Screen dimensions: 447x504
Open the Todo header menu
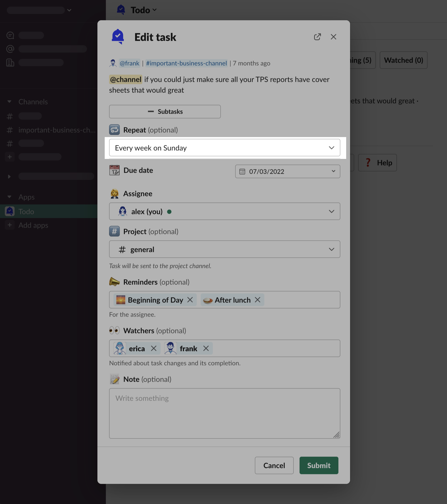pyautogui.click(x=144, y=10)
